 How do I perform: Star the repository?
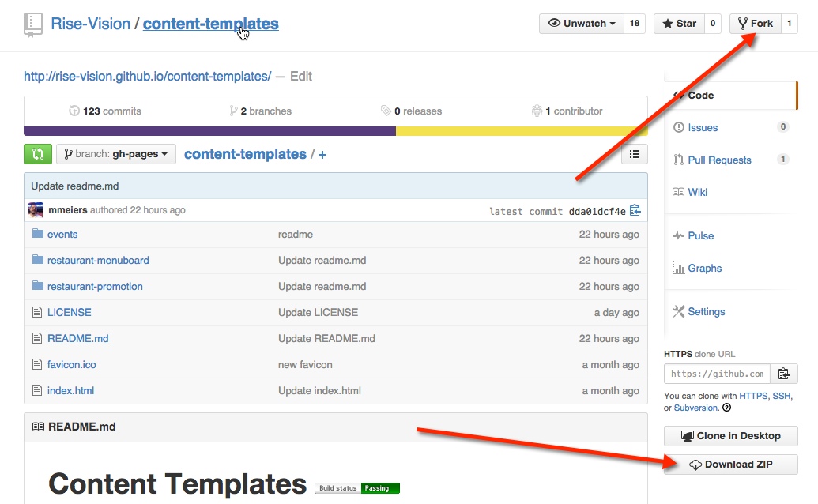[x=679, y=24]
